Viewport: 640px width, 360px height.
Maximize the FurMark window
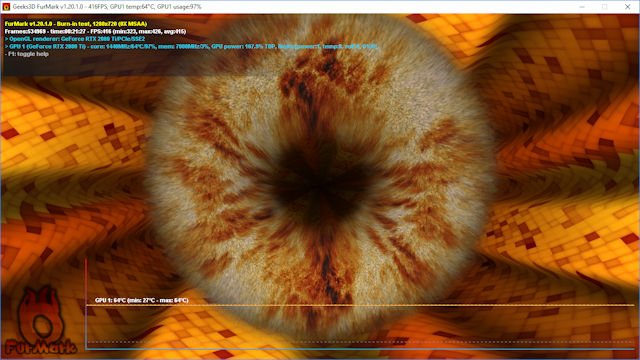(x=604, y=7)
